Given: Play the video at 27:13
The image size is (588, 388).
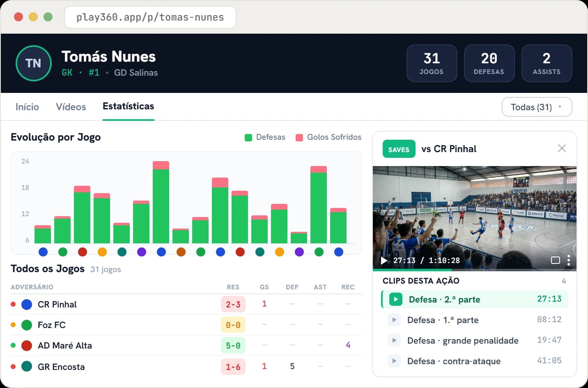Looking at the screenshot, I should 384,260.
